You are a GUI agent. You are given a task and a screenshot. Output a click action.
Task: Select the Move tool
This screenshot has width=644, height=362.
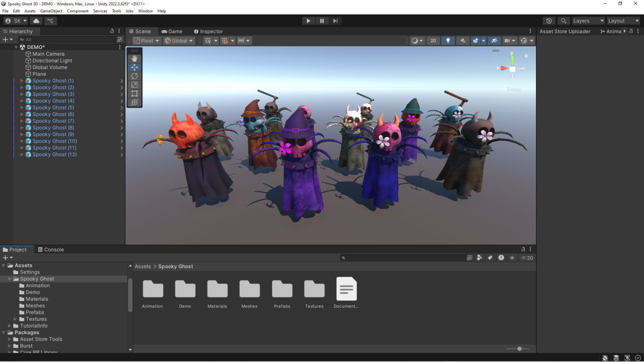(135, 67)
